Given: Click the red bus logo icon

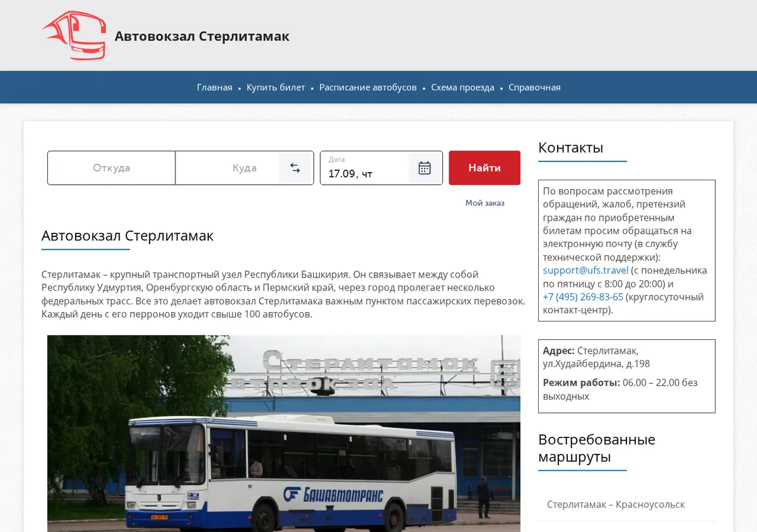Looking at the screenshot, I should tap(74, 35).
